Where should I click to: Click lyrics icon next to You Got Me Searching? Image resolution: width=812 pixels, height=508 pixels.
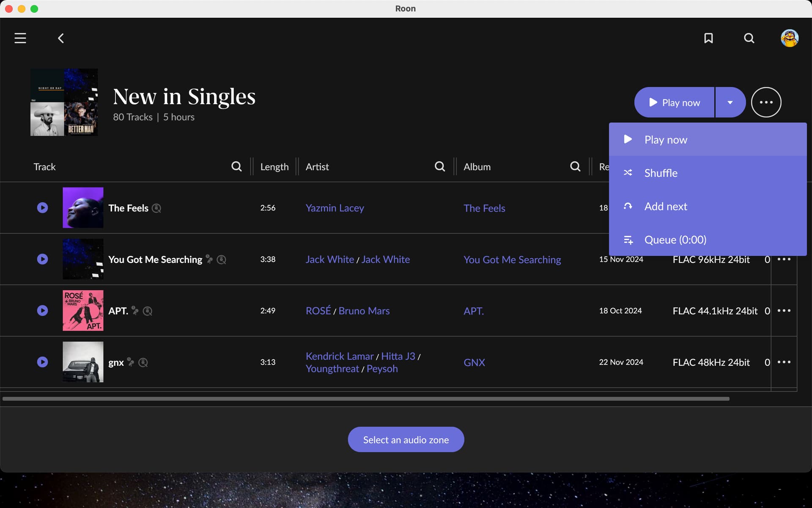point(222,260)
